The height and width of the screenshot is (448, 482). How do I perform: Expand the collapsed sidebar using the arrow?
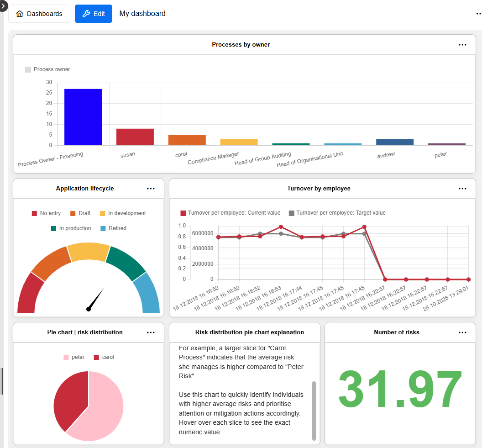tap(3, 6)
